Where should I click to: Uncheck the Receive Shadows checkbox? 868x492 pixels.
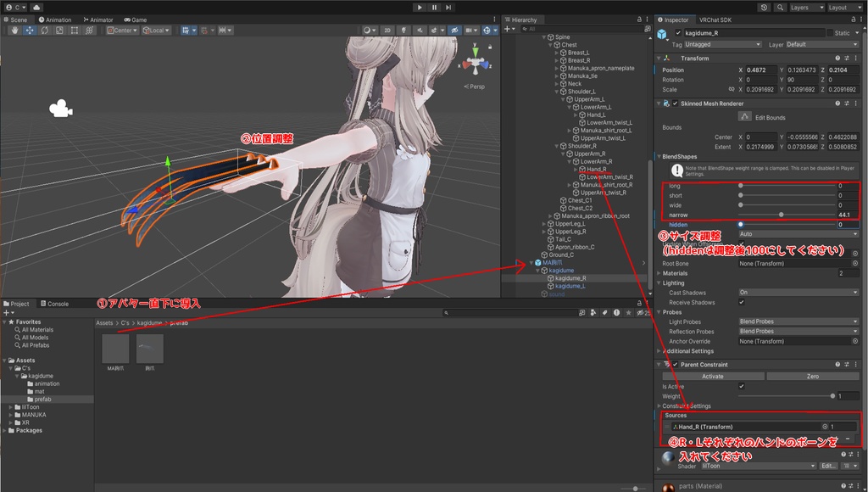pyautogui.click(x=742, y=302)
